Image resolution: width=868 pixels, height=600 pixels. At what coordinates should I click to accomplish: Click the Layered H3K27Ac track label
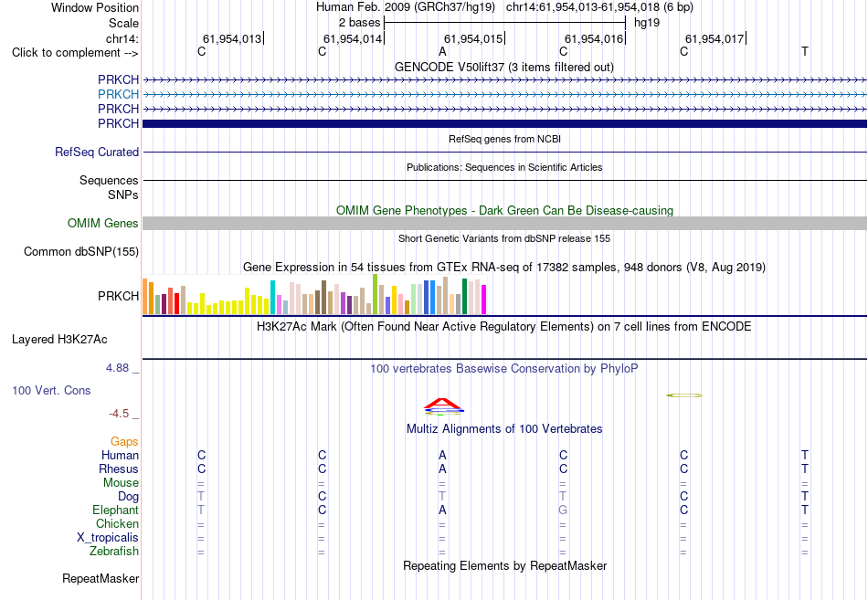pos(59,340)
